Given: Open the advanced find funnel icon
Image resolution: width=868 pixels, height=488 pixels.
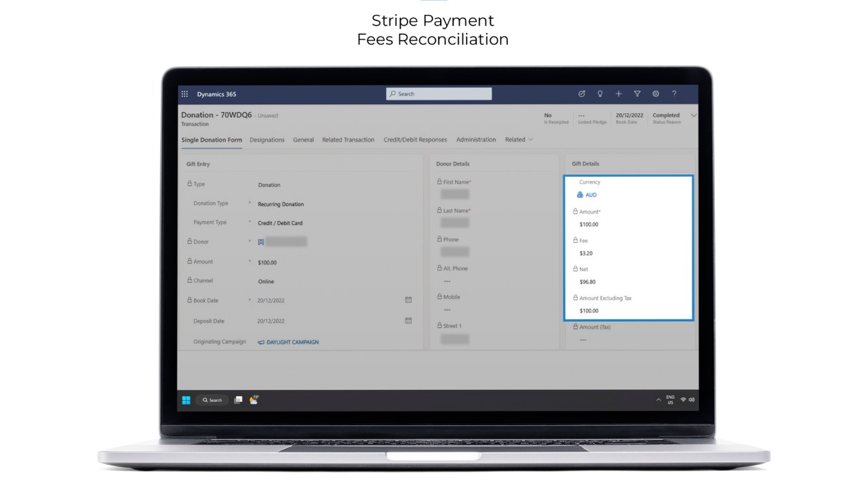Looking at the screenshot, I should pos(637,94).
